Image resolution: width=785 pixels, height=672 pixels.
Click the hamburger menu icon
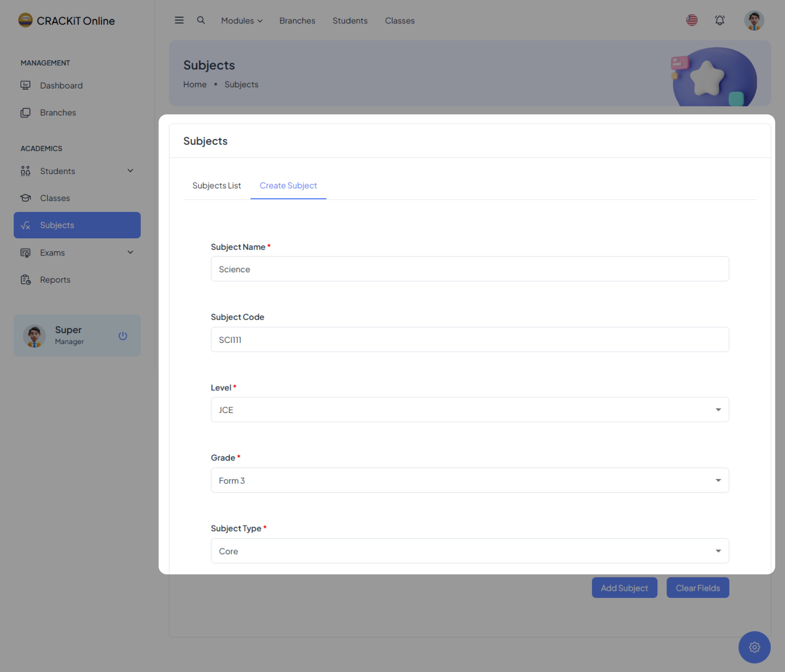tap(179, 20)
